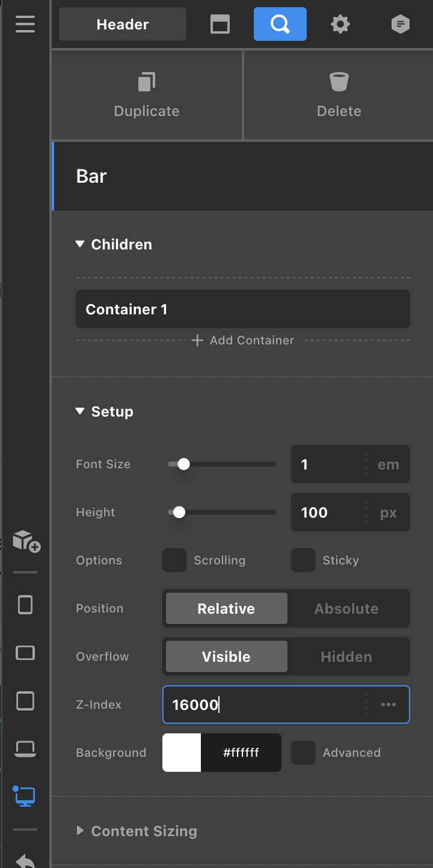Enable the Sticky option checkbox
Image resolution: width=433 pixels, height=868 pixels.
(303, 560)
